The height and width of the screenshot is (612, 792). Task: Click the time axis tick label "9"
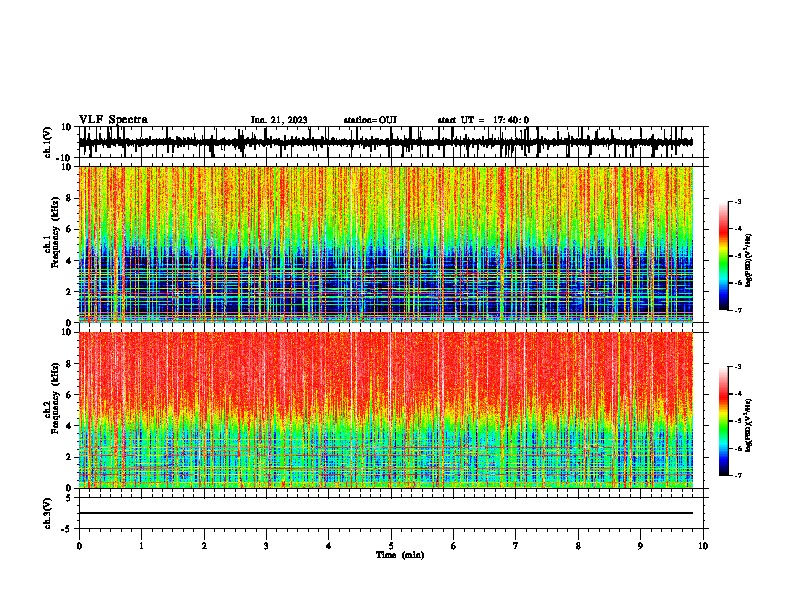[x=640, y=546]
